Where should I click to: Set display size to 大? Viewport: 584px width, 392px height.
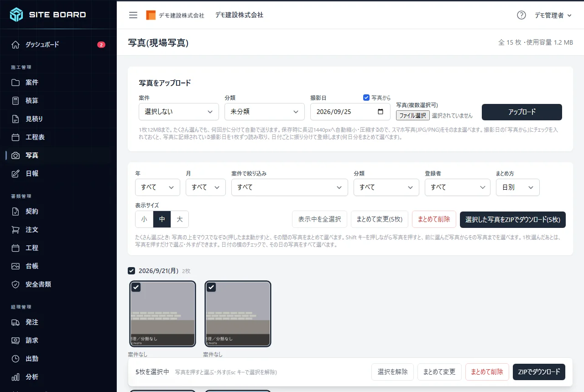point(180,219)
